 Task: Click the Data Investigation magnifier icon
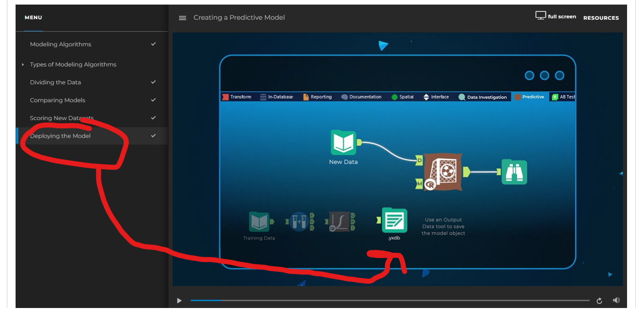(462, 97)
